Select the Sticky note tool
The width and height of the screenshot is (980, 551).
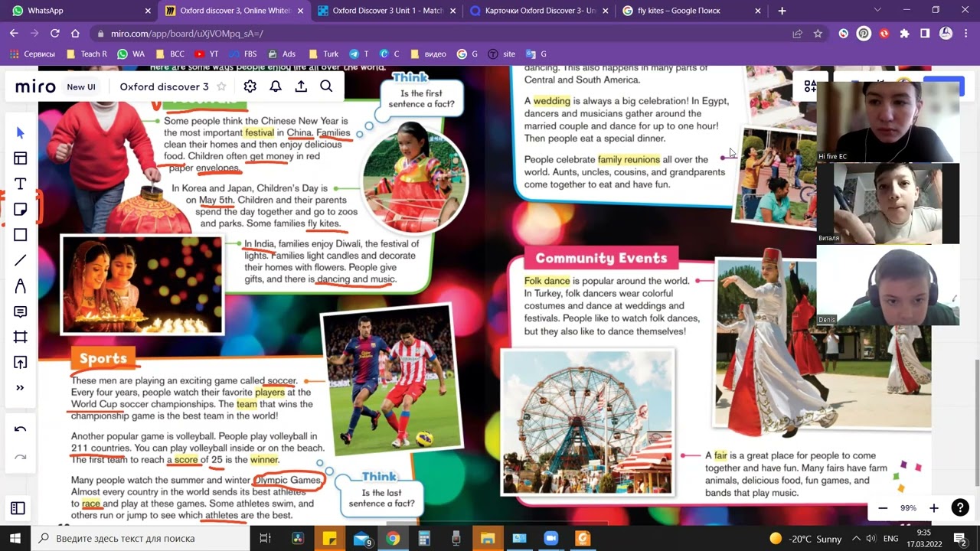[21, 210]
